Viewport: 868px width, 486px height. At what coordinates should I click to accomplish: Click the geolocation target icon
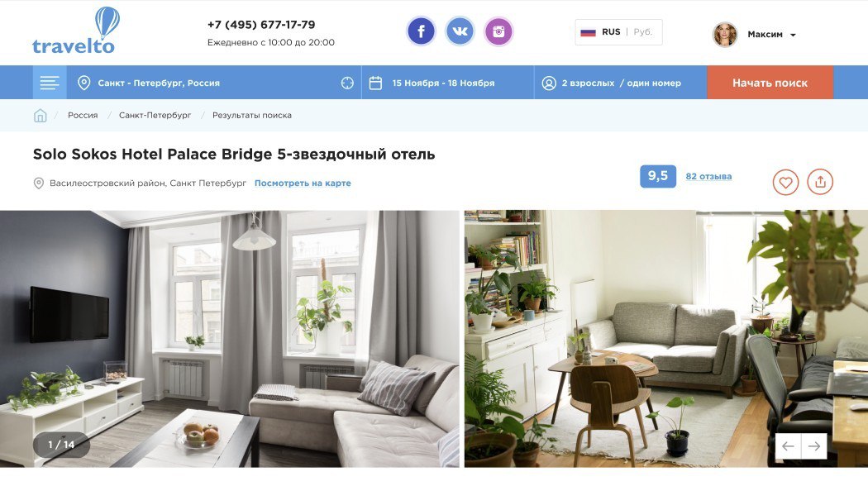tap(347, 83)
